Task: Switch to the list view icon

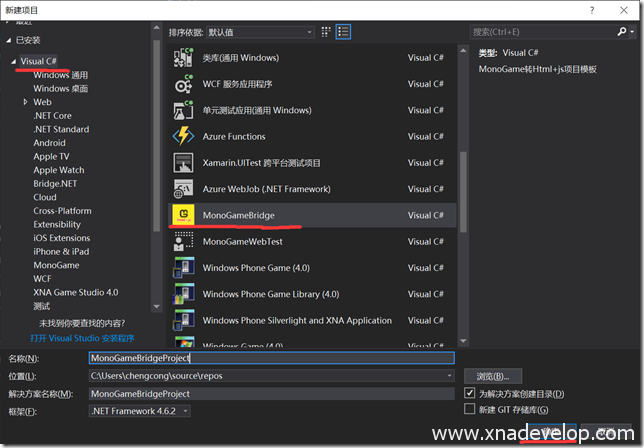Action: click(x=344, y=32)
